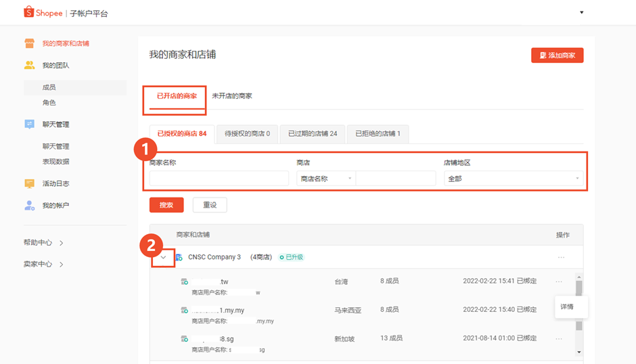Click the 聊天管理 chat icon in sidebar
The width and height of the screenshot is (636, 364).
29,124
